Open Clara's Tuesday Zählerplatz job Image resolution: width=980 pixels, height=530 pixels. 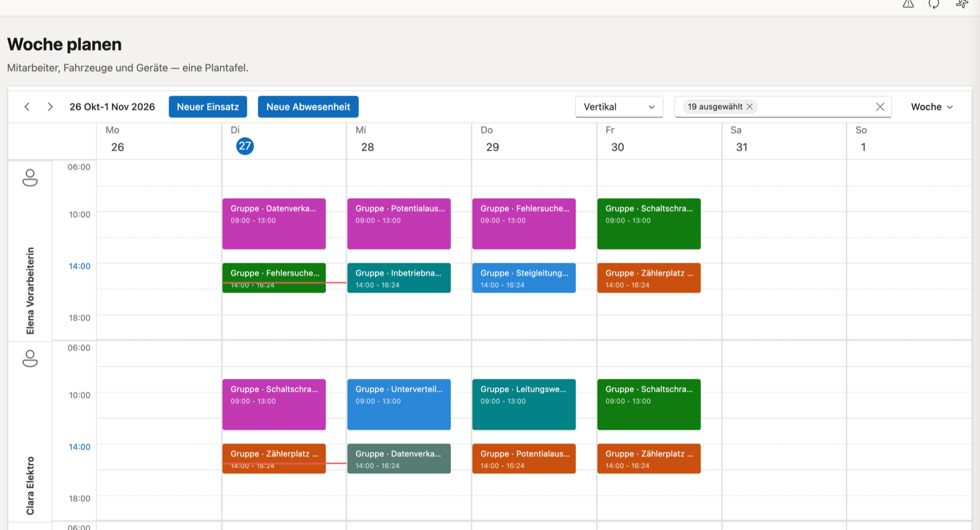(x=274, y=458)
